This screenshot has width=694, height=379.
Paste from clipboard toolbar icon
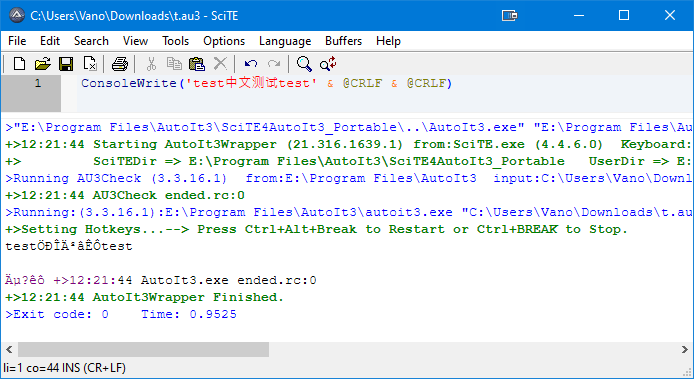click(197, 64)
